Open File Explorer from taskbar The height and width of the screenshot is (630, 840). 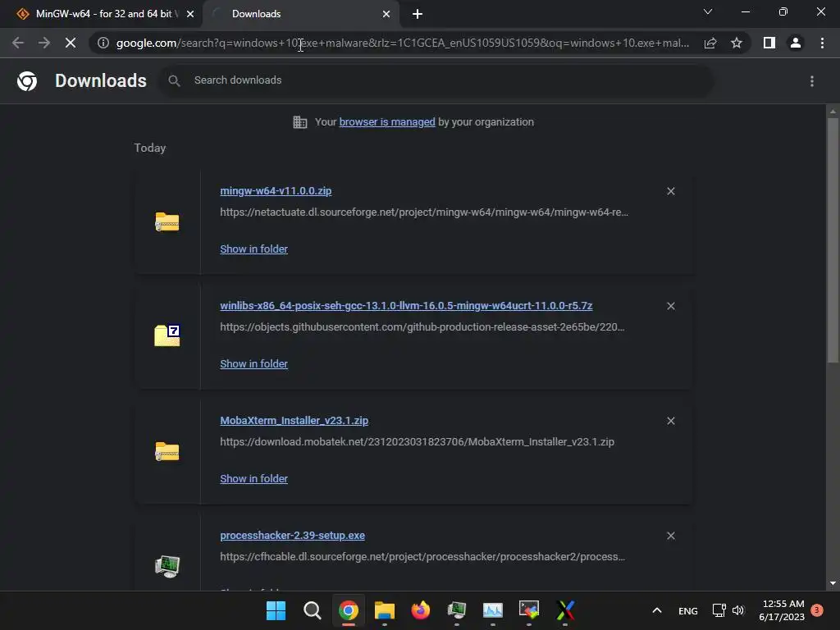(384, 610)
